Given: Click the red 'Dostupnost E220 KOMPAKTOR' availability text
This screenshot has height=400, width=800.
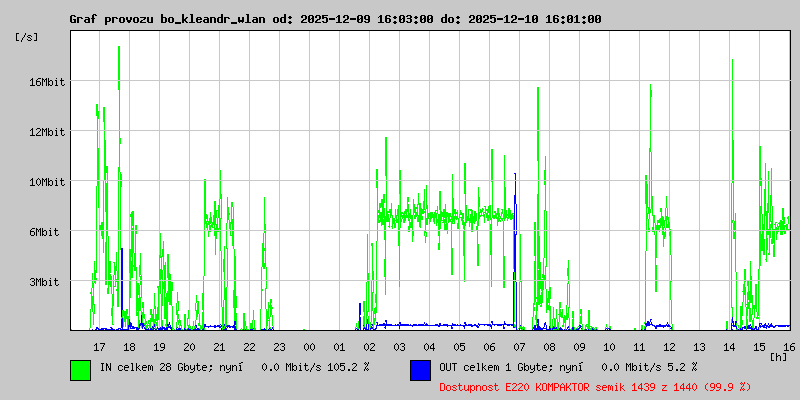Looking at the screenshot, I should coord(595,387).
